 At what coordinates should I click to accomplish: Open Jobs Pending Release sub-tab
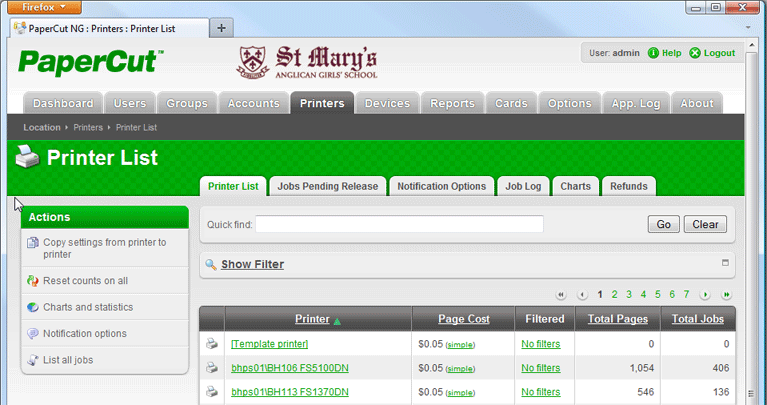pos(328,186)
